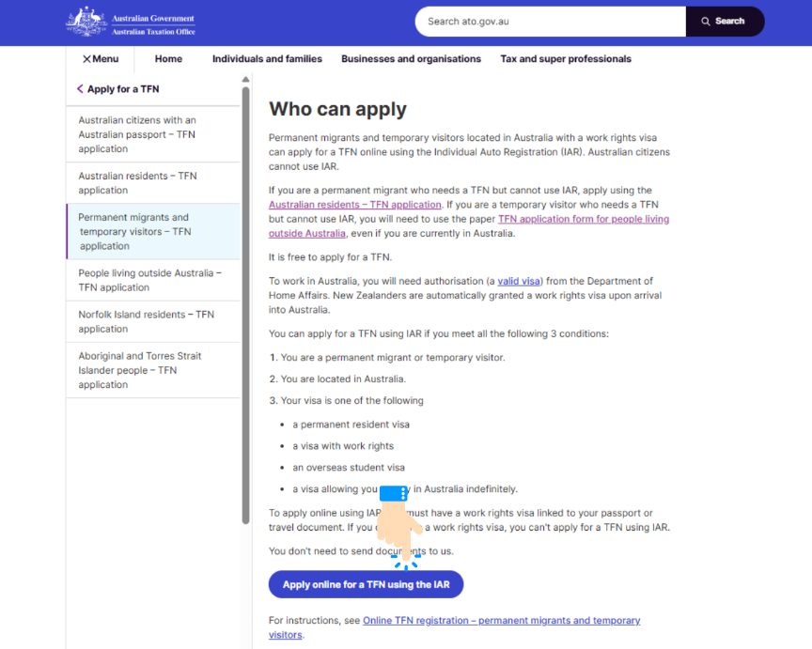Open the valid visa link
The height and width of the screenshot is (649, 812).
[519, 281]
